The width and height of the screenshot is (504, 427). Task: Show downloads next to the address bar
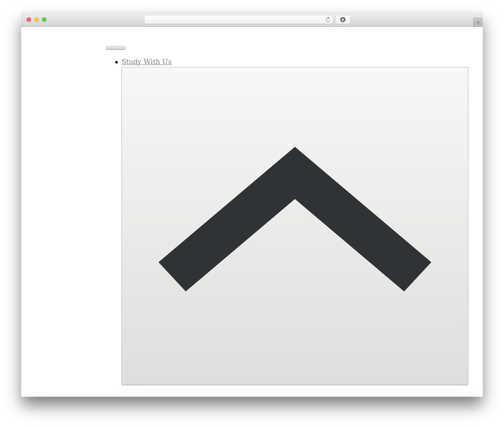pyautogui.click(x=343, y=20)
